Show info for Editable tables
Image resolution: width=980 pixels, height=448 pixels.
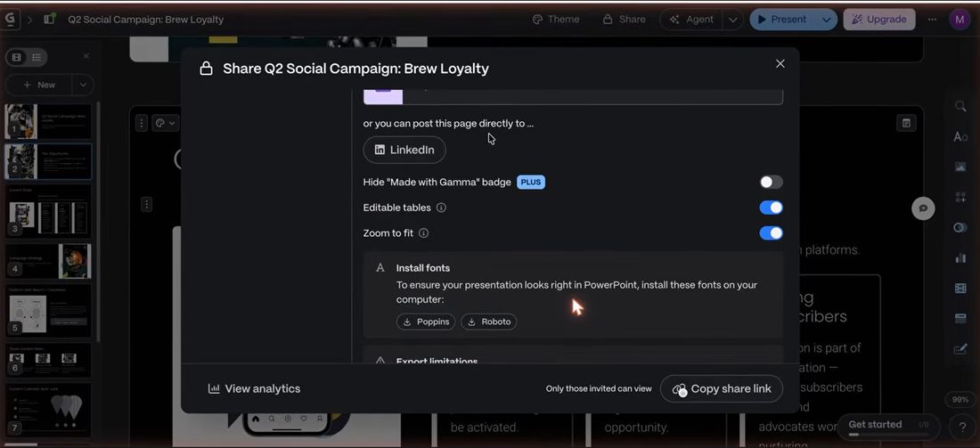(x=441, y=208)
